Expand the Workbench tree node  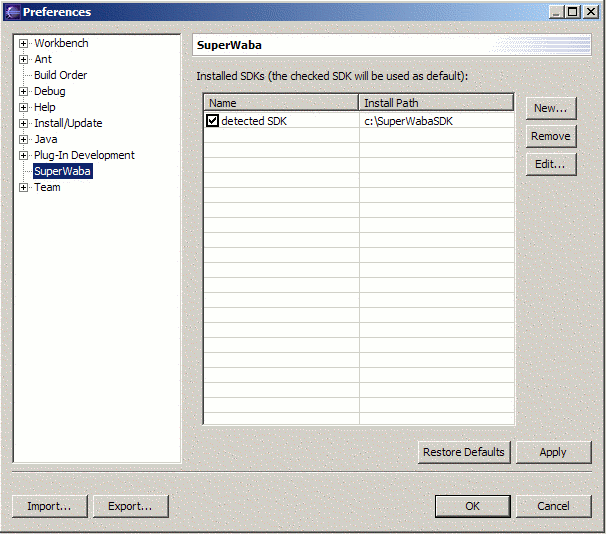pyautogui.click(x=24, y=44)
